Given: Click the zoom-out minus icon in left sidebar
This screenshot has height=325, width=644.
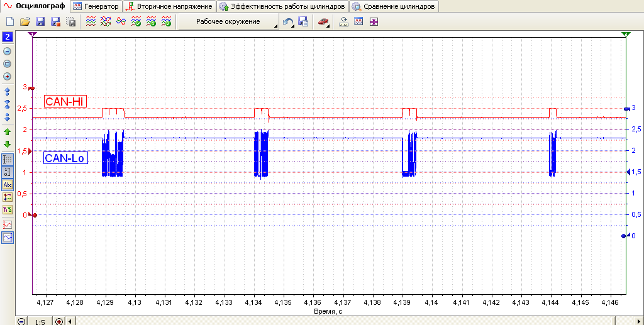Looking at the screenshot, I should point(7,52).
